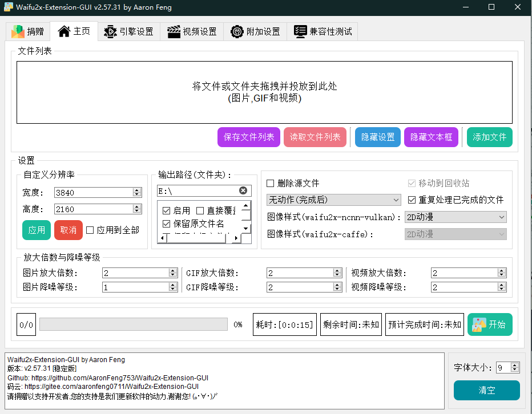Adjust 视频放大倍数 spinner arrows

[502, 273]
